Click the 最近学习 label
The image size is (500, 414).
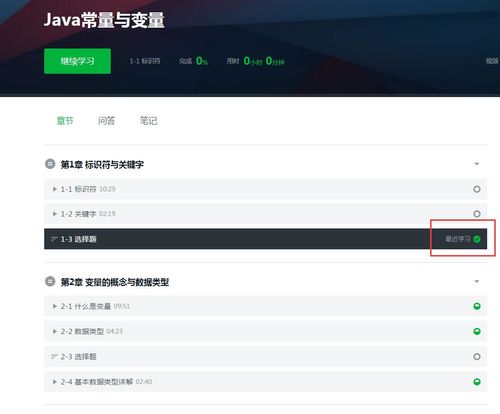point(458,239)
